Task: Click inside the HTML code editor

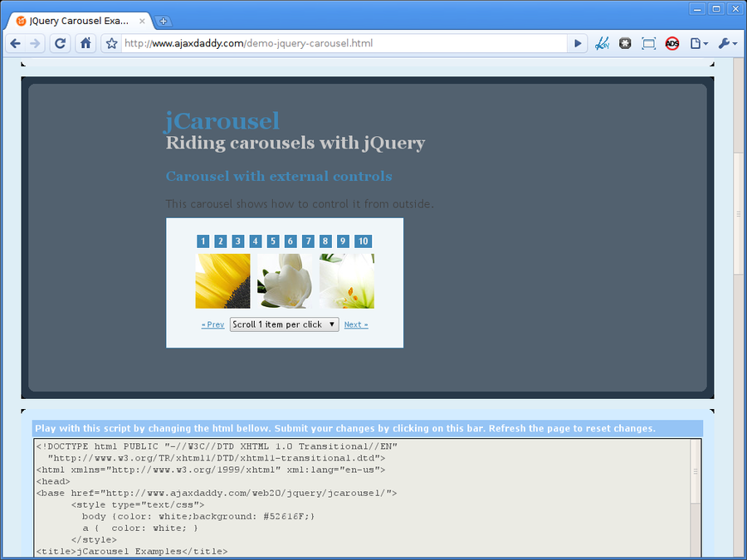Action: 362,497
